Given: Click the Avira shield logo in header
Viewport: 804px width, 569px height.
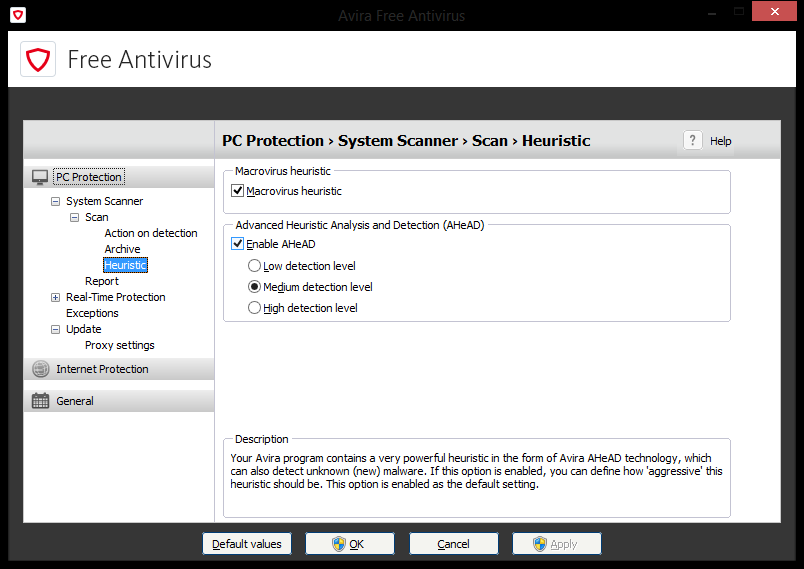Looking at the screenshot, I should tap(38, 59).
